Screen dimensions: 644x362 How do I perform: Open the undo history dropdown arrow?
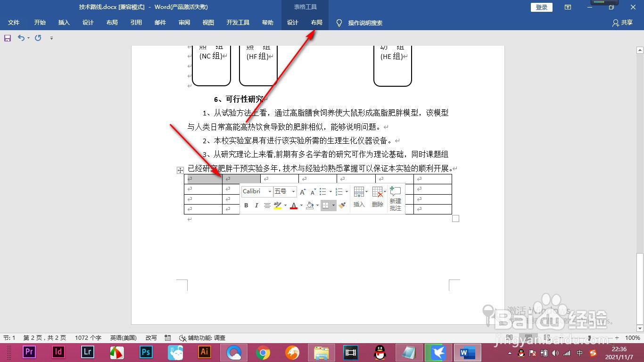[x=29, y=38]
